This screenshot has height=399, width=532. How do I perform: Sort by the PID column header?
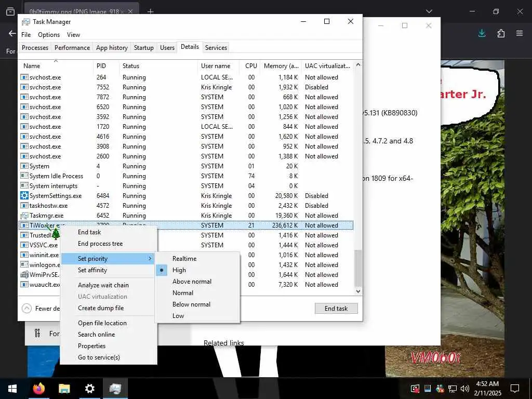tap(106, 66)
